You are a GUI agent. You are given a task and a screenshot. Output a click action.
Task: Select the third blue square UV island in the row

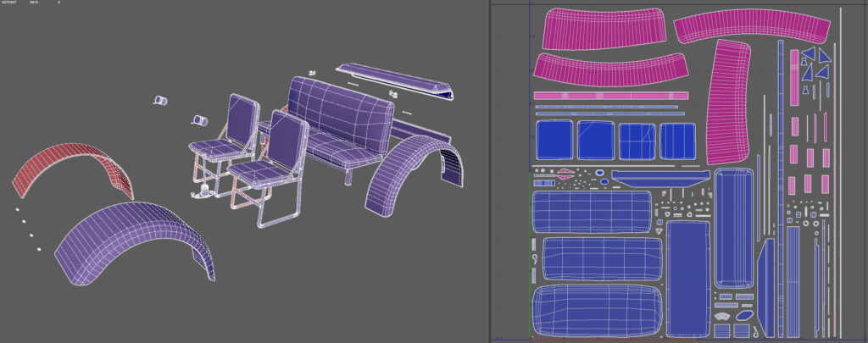[637, 141]
